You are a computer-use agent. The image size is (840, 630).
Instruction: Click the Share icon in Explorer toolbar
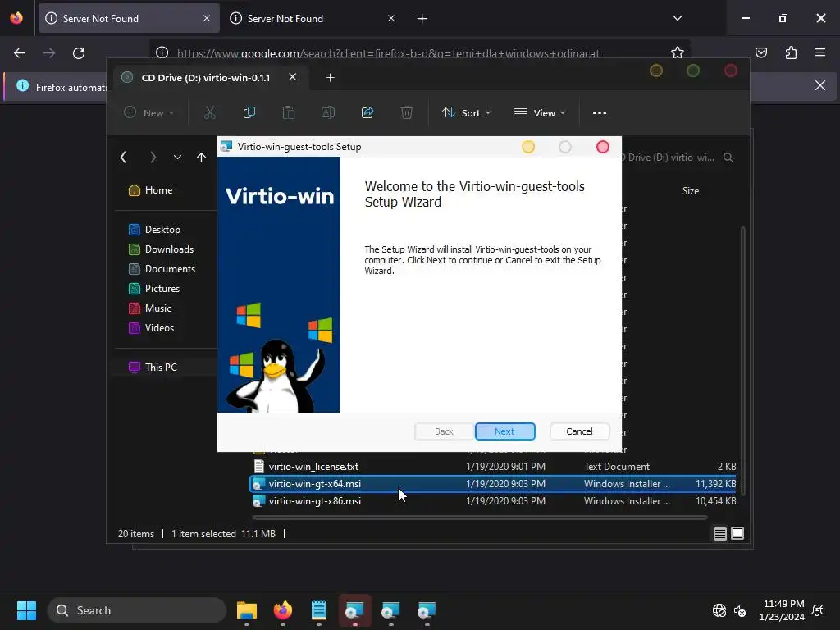(x=367, y=112)
